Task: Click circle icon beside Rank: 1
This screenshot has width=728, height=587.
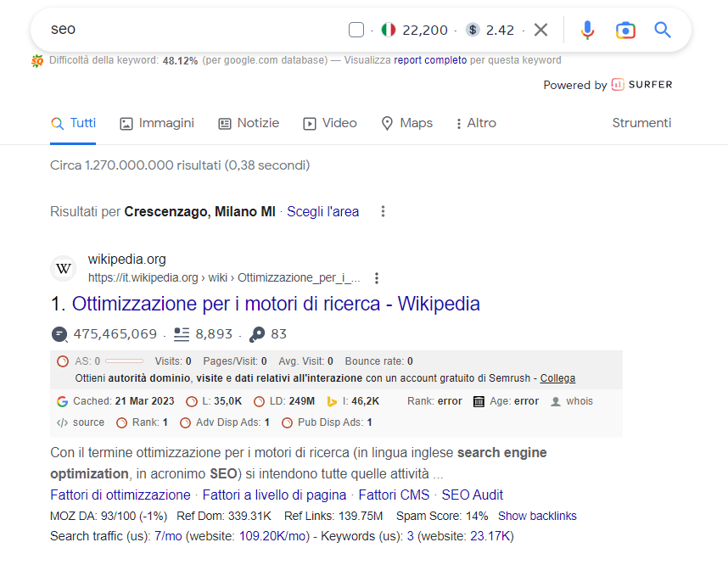Action: click(121, 422)
